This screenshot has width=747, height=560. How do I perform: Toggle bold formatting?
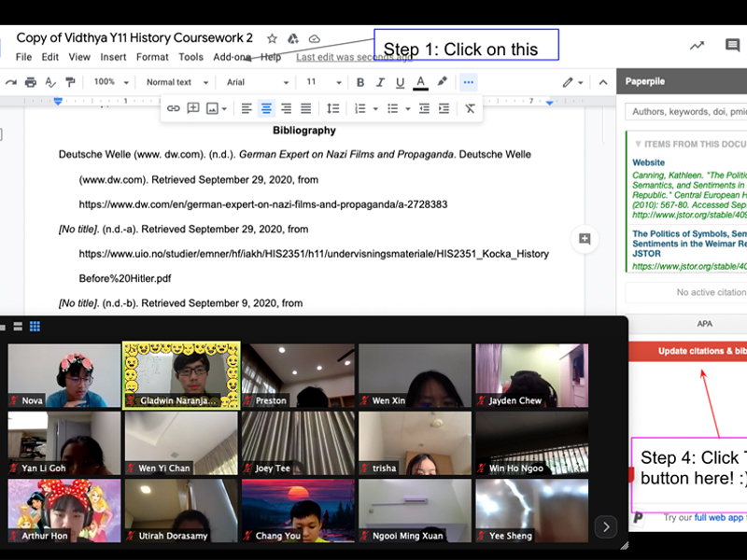(360, 82)
